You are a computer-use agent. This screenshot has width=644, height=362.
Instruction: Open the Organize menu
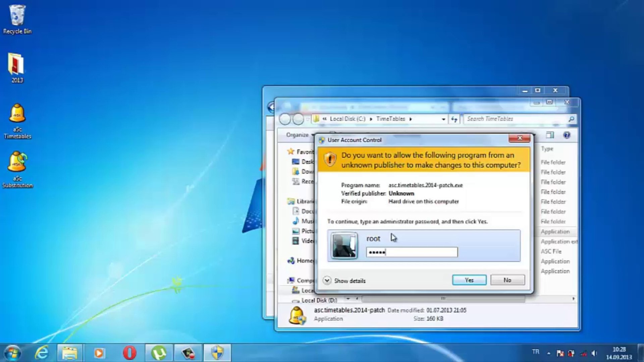(298, 135)
